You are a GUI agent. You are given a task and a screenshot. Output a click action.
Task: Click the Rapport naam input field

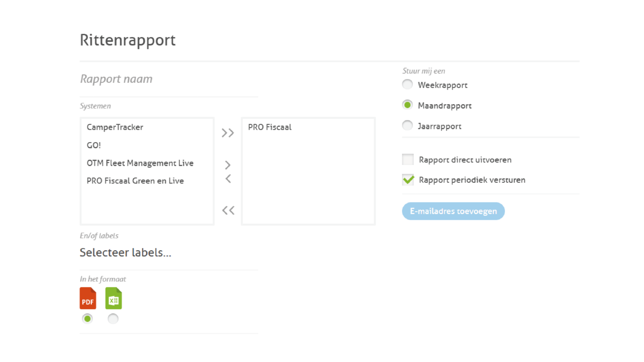[169, 79]
